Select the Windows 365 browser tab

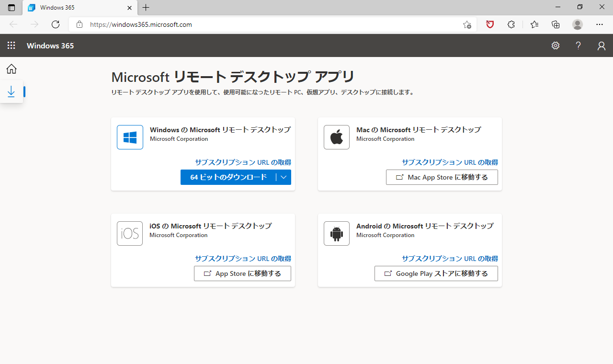click(79, 8)
